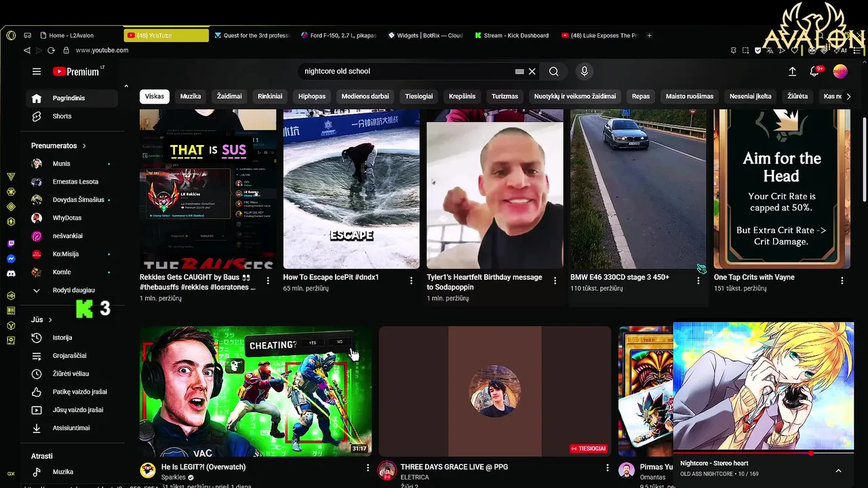This screenshot has width=868, height=488.
Task: Open Munis subscription channel
Action: coord(72,164)
